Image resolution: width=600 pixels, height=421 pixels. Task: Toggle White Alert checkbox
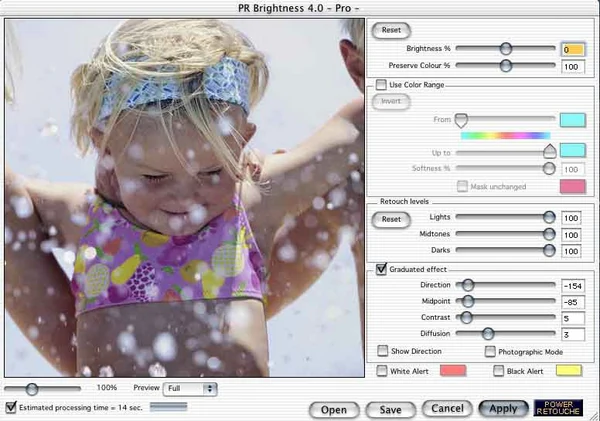point(382,371)
